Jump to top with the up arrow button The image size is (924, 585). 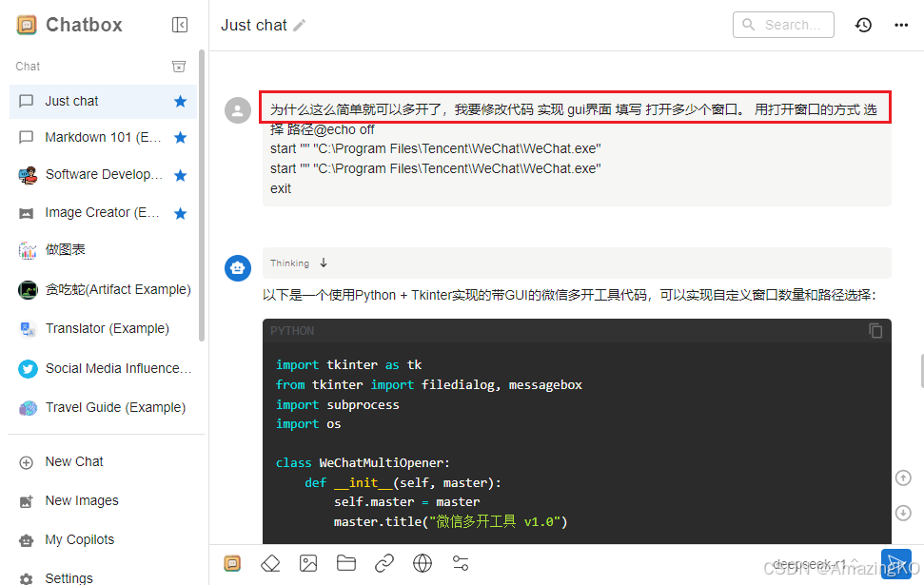(x=903, y=478)
